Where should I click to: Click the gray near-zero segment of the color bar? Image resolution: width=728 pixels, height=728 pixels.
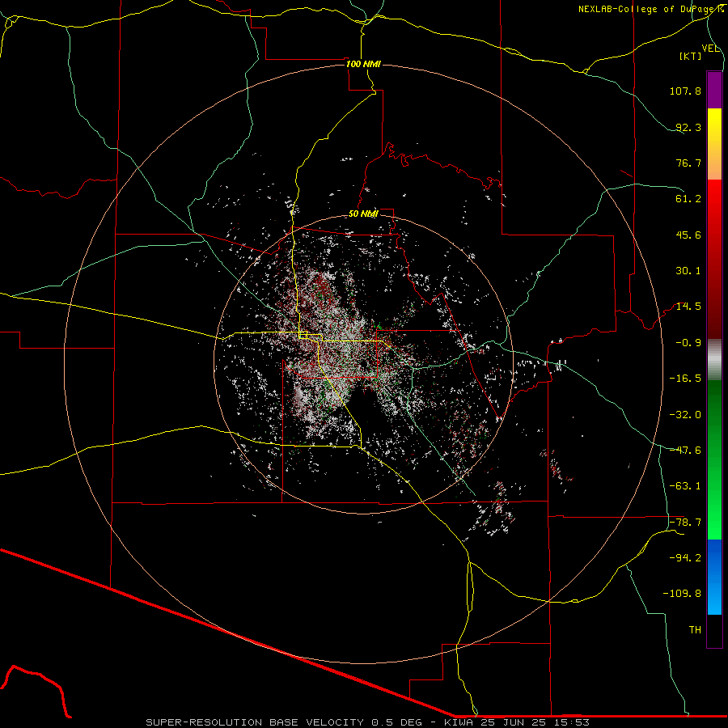pos(714,358)
